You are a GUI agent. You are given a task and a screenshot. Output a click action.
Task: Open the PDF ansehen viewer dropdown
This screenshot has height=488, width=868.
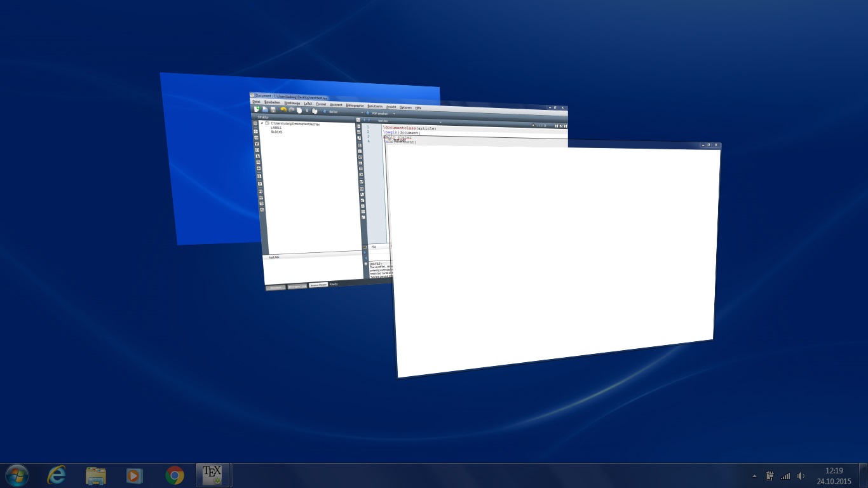394,114
